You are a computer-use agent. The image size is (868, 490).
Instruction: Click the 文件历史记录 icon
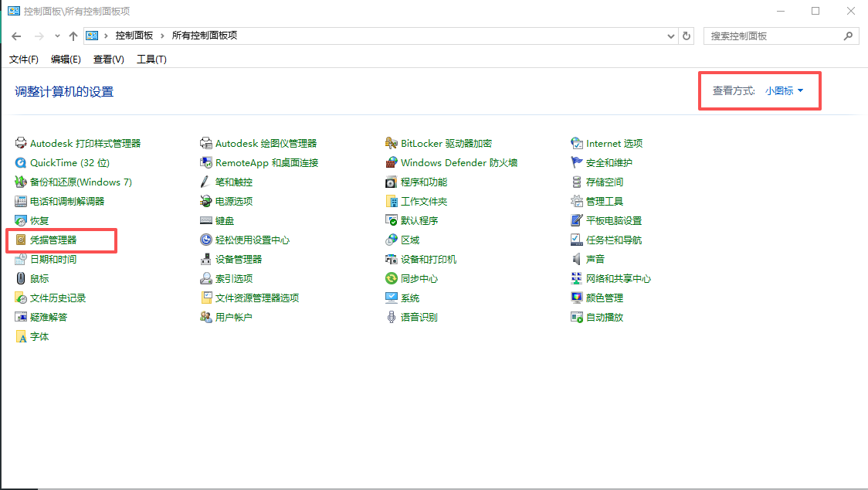tap(21, 298)
